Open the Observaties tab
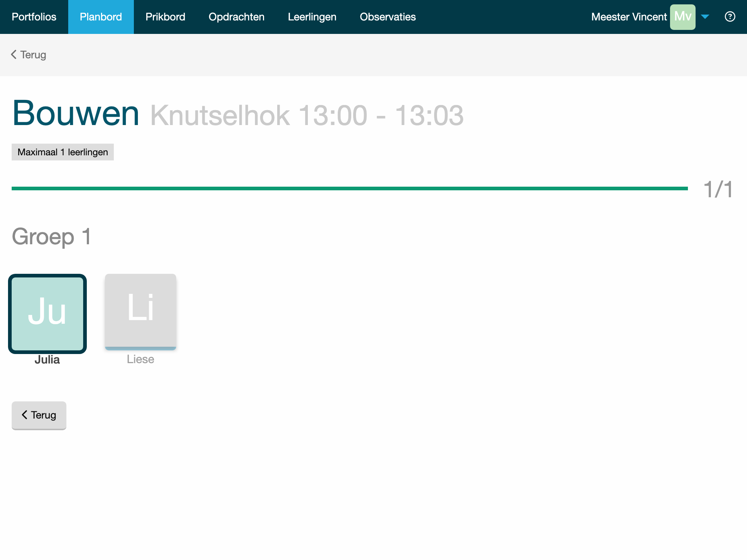This screenshot has height=560, width=747. click(388, 17)
